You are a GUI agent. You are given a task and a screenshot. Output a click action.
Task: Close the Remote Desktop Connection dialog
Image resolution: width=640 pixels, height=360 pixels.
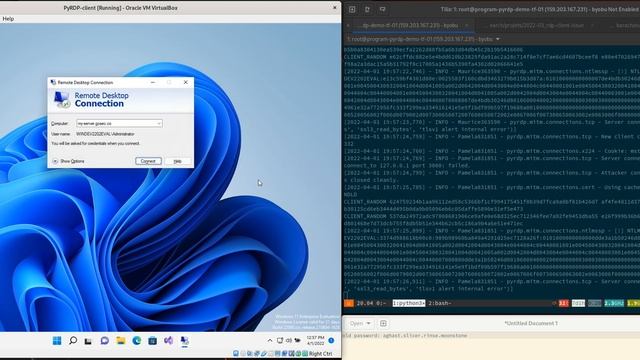point(186,82)
